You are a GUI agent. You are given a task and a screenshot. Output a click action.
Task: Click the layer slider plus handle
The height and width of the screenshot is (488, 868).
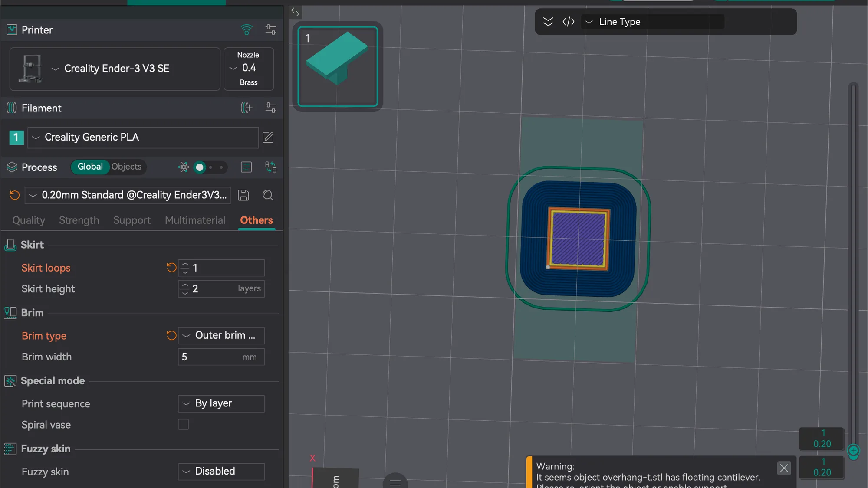853,451
